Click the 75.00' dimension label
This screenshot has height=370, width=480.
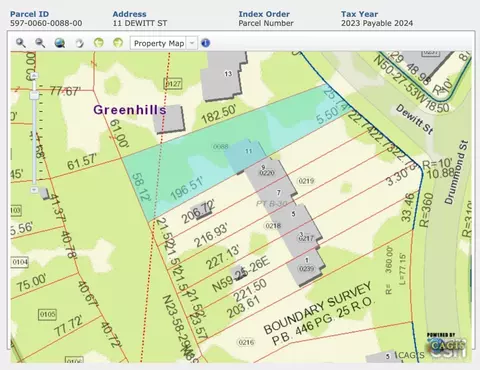(32, 283)
